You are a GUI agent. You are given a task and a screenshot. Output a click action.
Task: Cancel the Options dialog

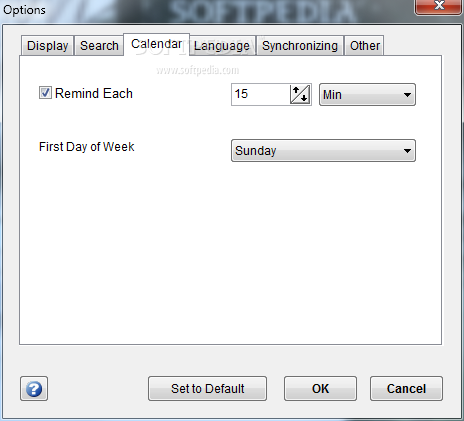[x=406, y=389]
